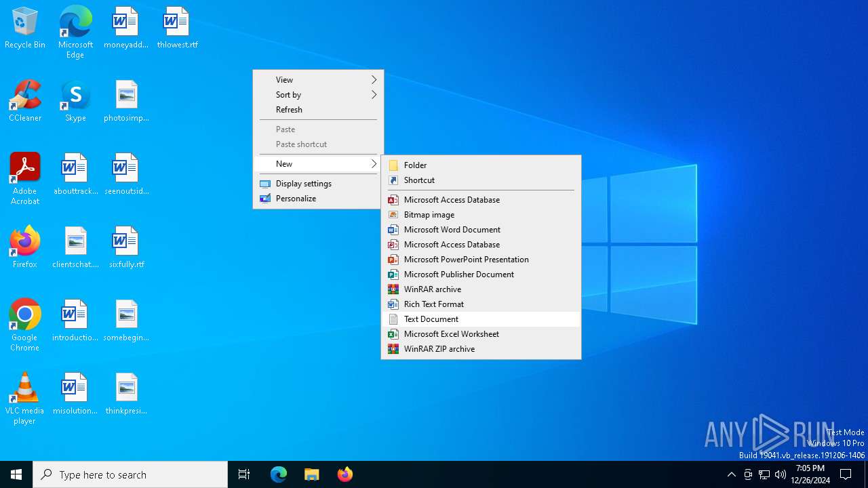This screenshot has height=488, width=868.
Task: Select the Firefox desktop shortcut
Action: 25,248
